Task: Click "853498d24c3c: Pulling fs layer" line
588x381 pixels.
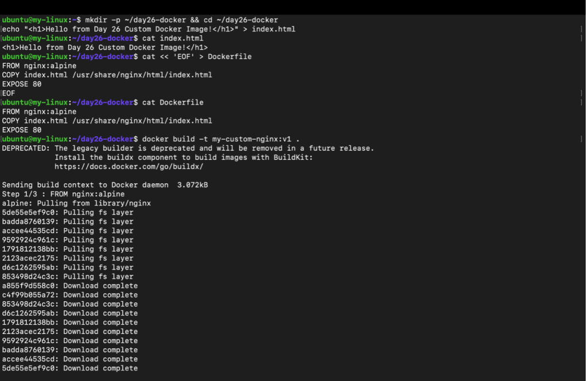Action: pyautogui.click(x=68, y=276)
